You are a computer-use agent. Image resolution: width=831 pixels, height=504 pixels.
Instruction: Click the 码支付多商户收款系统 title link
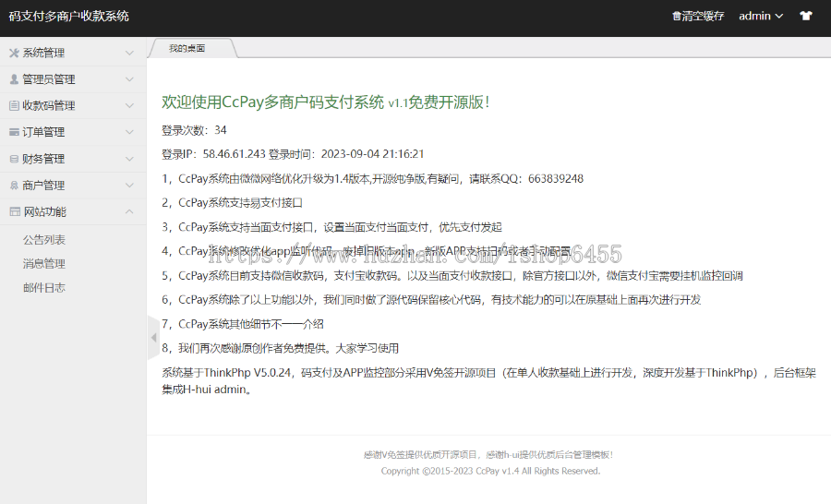(69, 17)
